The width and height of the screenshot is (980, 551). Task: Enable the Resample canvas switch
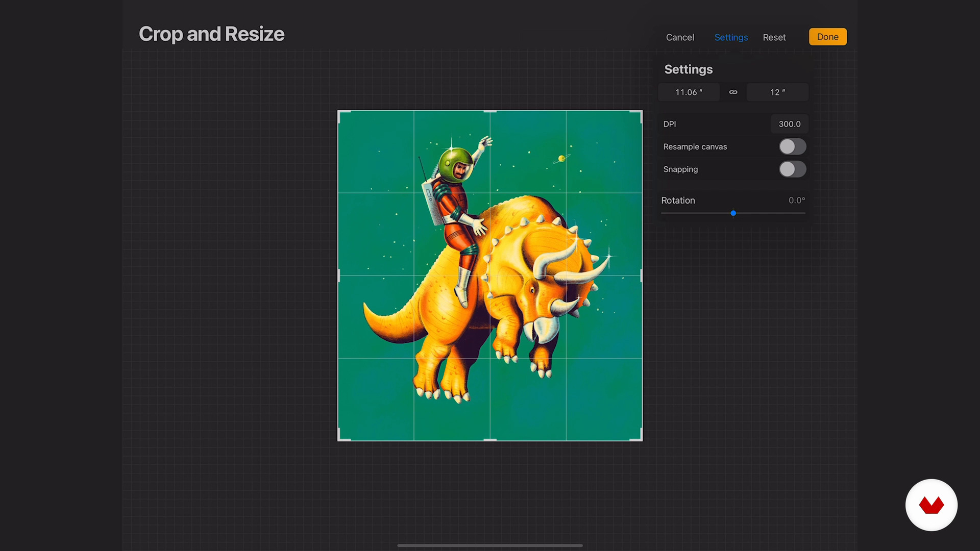pyautogui.click(x=793, y=146)
